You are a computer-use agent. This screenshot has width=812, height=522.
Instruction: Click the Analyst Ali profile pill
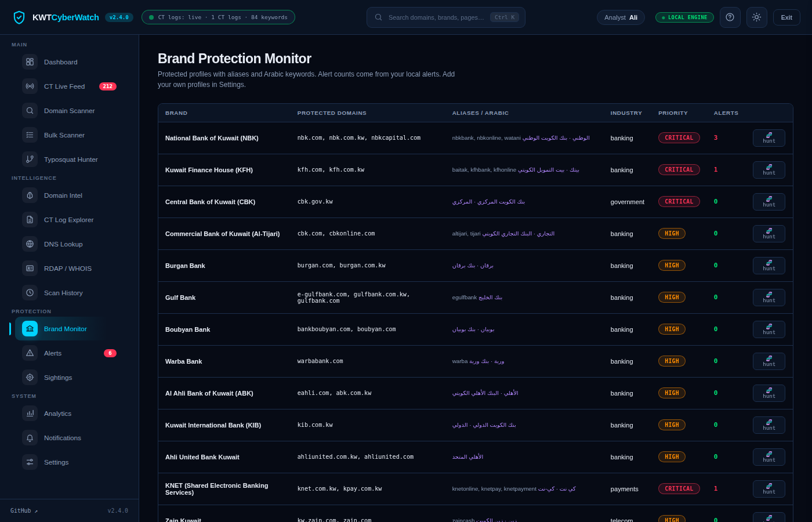tap(621, 17)
